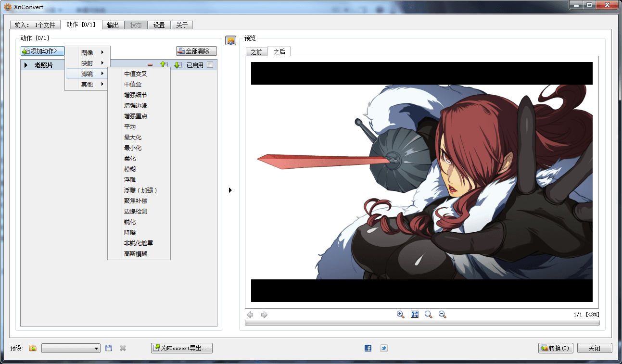Open the presets folder icon
This screenshot has width=622, height=364.
coord(32,348)
